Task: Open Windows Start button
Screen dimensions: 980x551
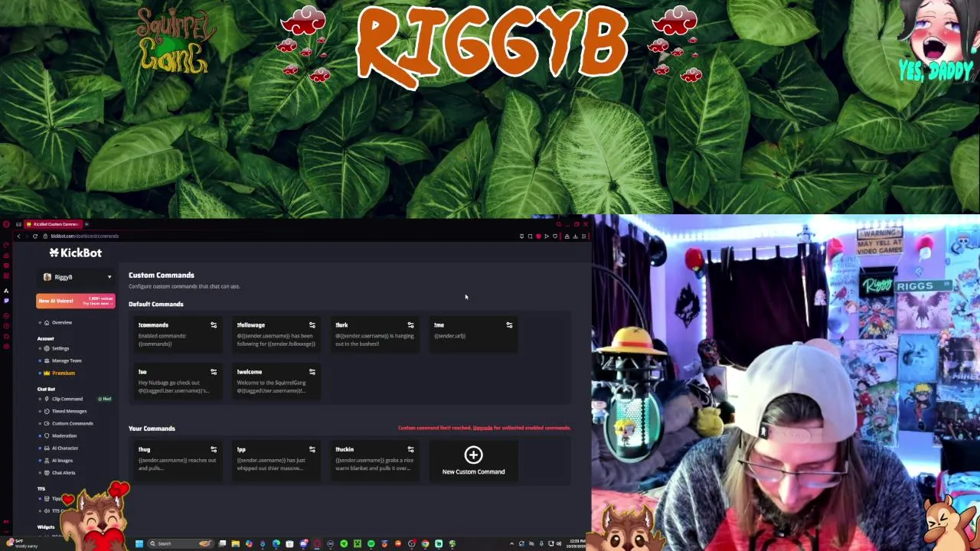Action: tap(139, 544)
